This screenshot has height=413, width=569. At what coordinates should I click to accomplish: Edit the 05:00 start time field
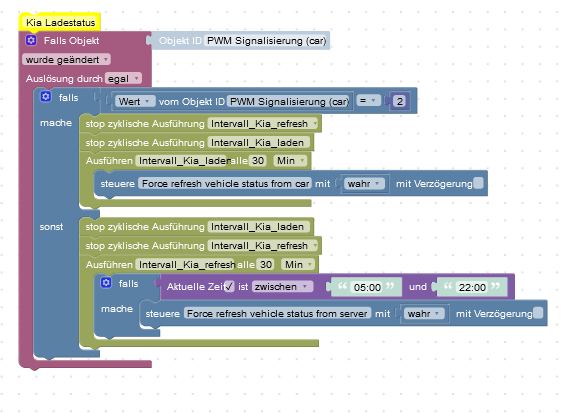click(367, 287)
